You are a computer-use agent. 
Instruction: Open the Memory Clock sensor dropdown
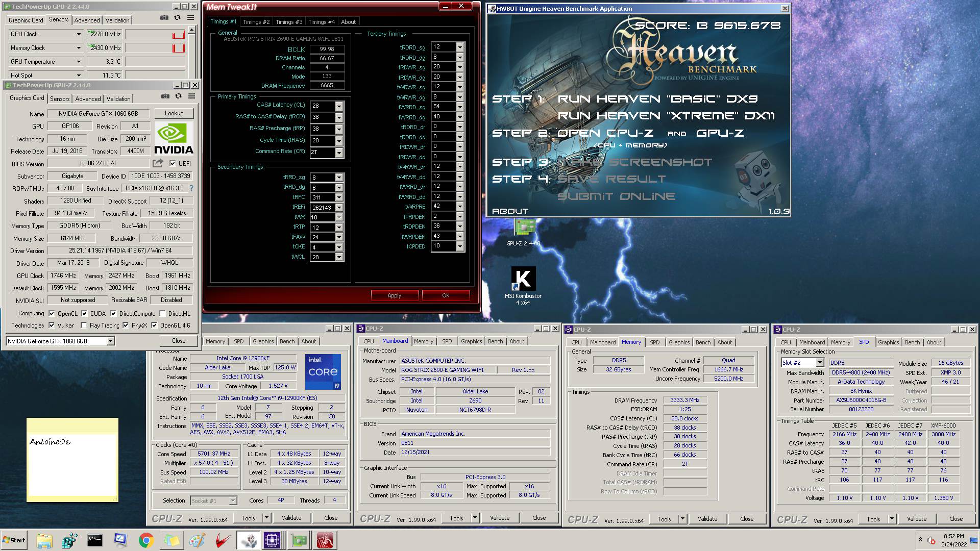(x=79, y=48)
